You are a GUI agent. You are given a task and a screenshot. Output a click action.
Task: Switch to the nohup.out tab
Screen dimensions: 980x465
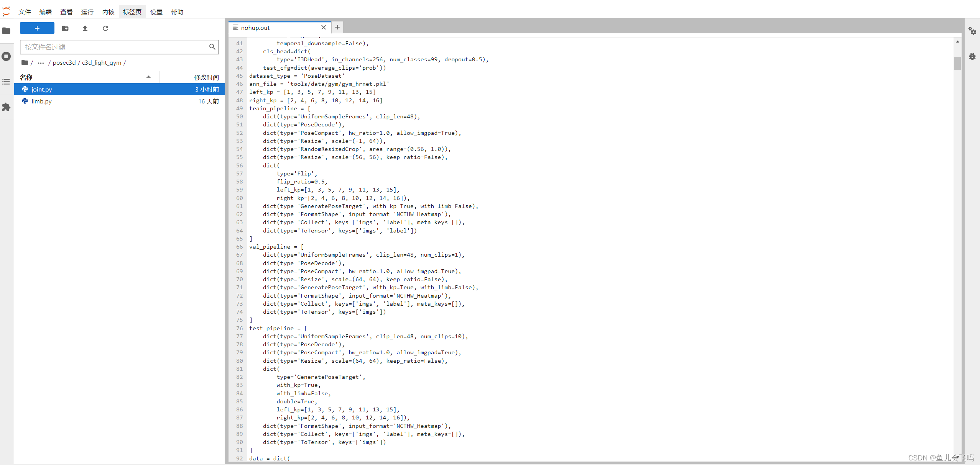[x=255, y=27]
